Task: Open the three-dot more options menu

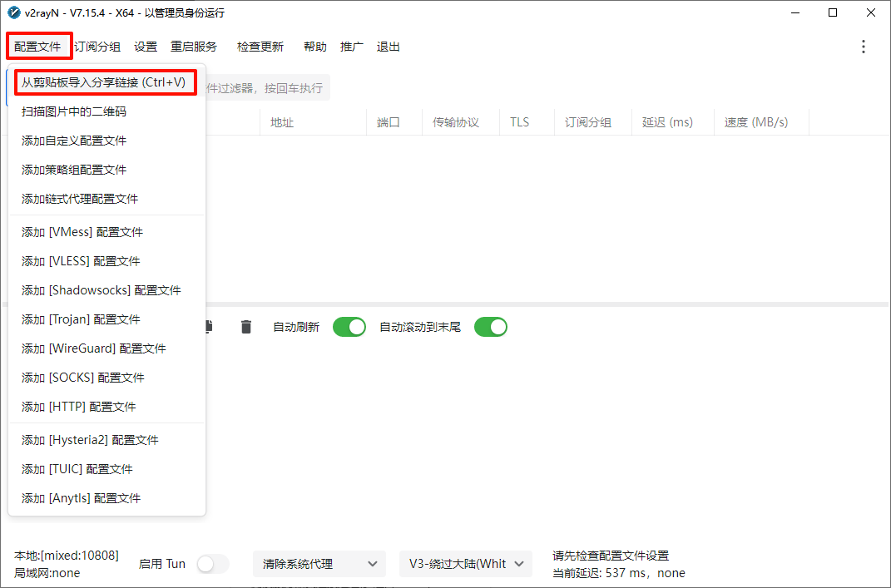Action: [863, 47]
